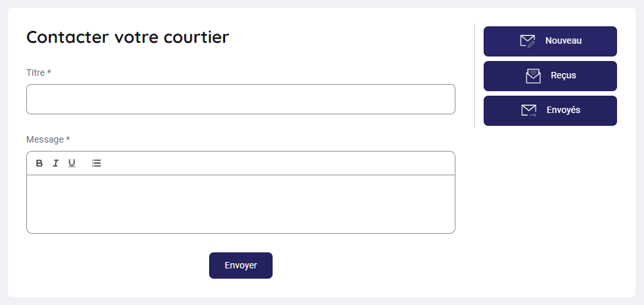Viewport: 644px width, 305px height.
Task: Toggle bold formatting in the message editor
Action: (39, 163)
